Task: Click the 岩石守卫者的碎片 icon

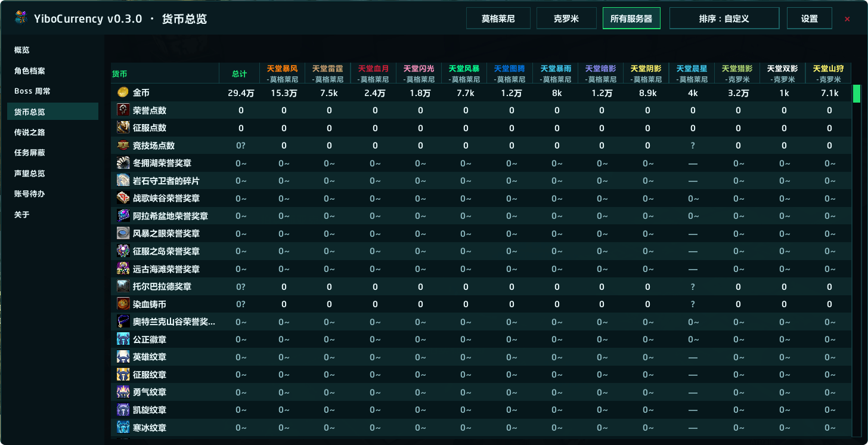Action: (123, 180)
